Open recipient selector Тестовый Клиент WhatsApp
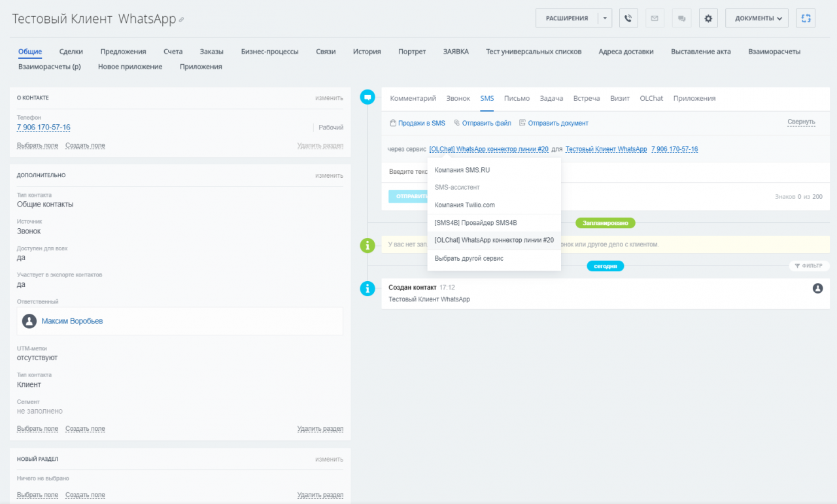The height and width of the screenshot is (504, 837). (x=606, y=149)
